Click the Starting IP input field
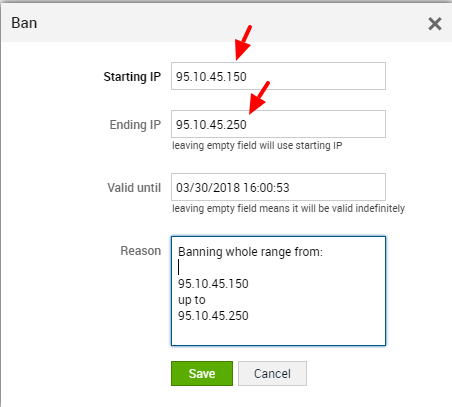The image size is (452, 407). (278, 76)
